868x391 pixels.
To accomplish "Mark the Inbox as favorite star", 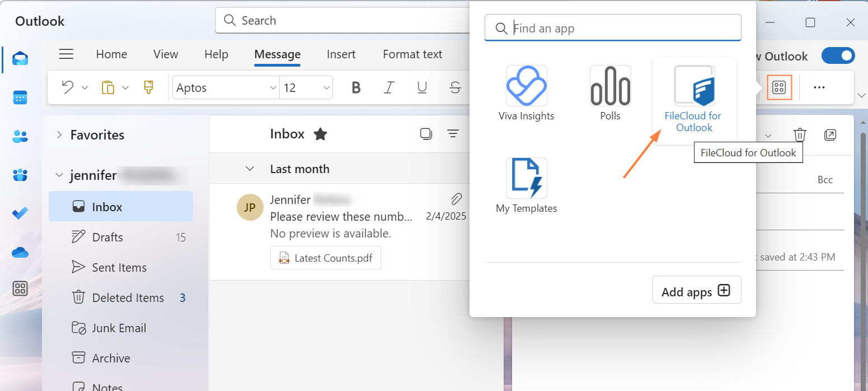I will (320, 134).
